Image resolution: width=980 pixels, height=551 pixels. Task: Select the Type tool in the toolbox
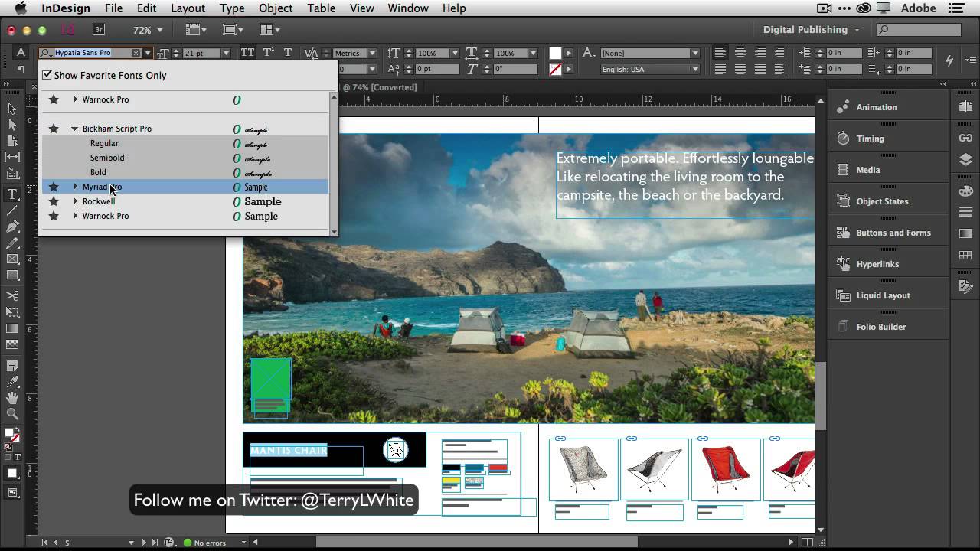click(12, 194)
